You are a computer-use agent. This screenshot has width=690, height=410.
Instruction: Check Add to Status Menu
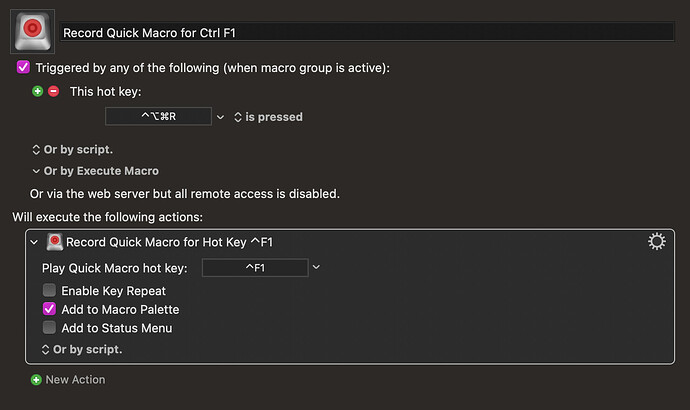click(x=49, y=328)
